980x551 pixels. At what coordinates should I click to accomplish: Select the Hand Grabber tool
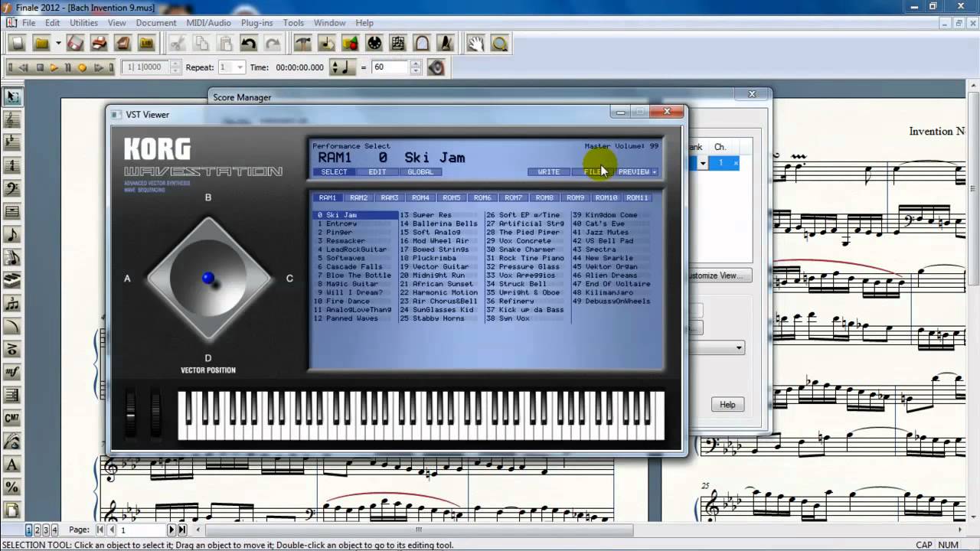[476, 44]
